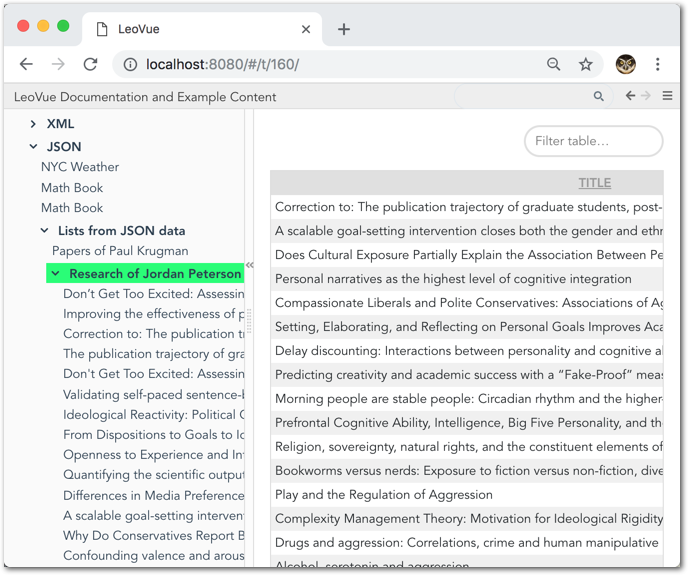Sort table by TITLE column header
Viewport: 688px width, 575px height.
click(x=595, y=183)
